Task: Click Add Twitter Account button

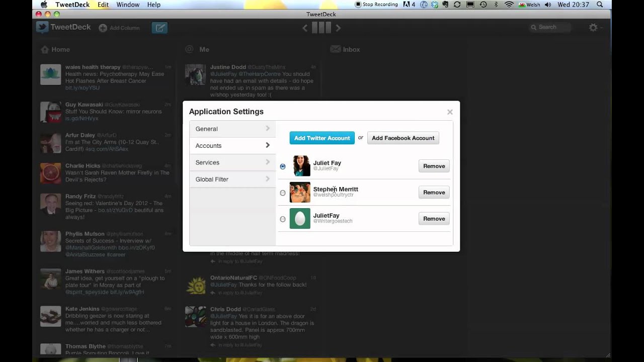Action: point(322,138)
